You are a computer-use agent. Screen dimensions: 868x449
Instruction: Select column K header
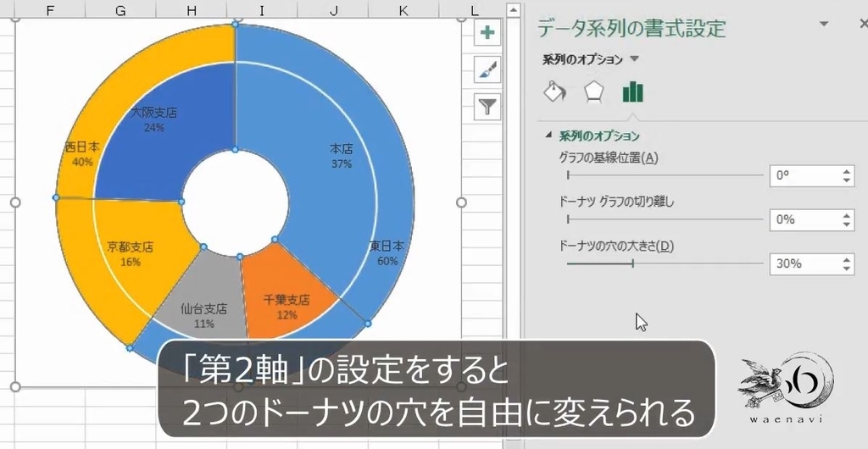click(403, 9)
